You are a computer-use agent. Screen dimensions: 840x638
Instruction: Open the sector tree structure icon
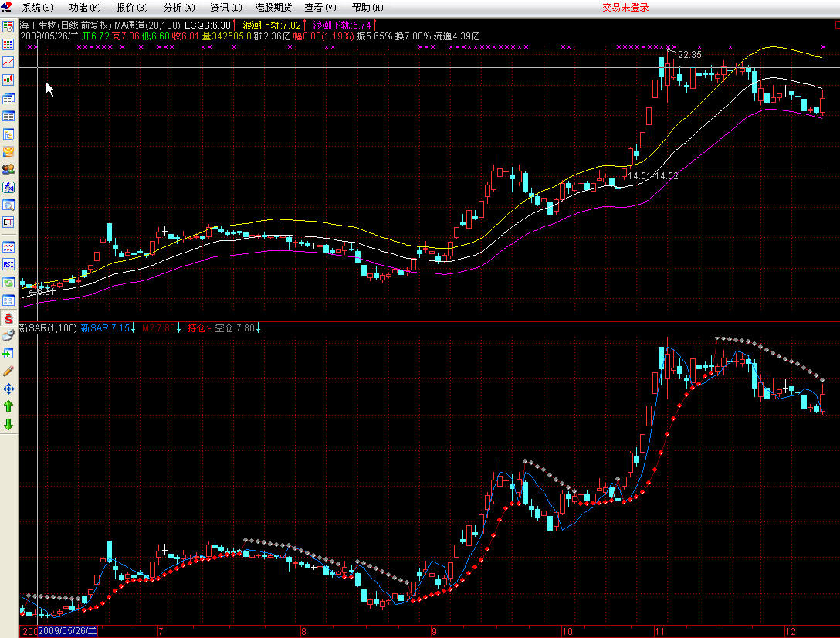[x=8, y=134]
